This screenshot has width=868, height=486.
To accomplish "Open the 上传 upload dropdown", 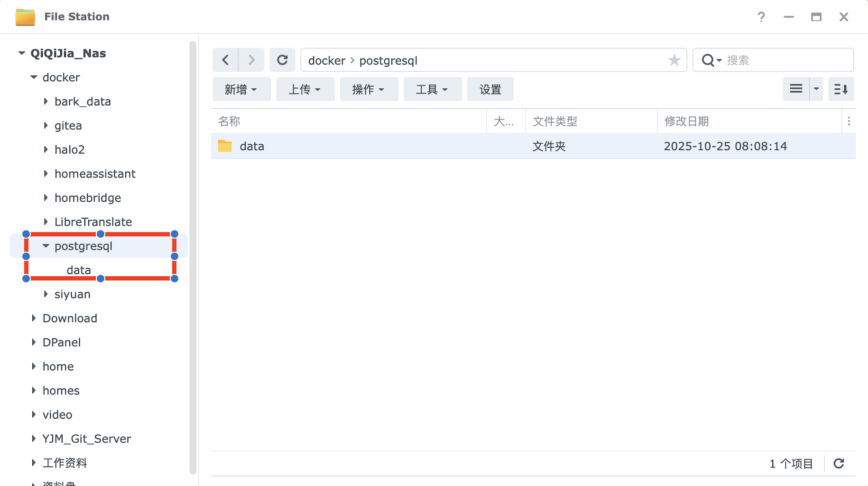I will 305,89.
